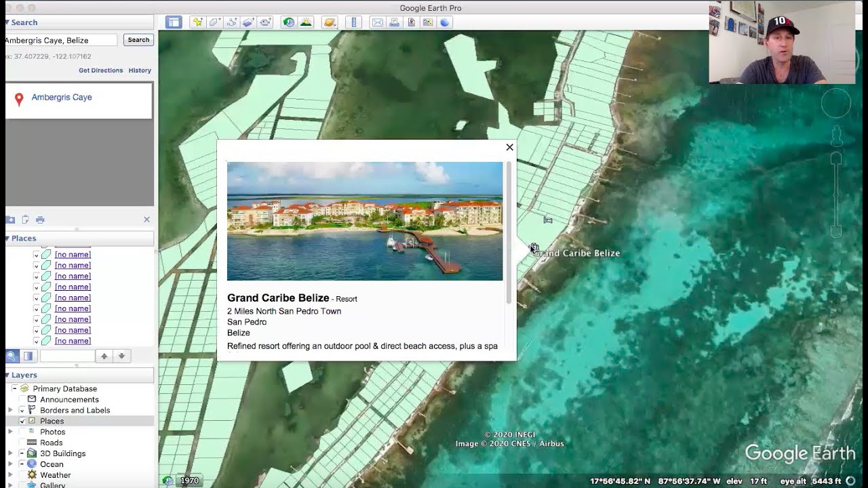Select the Primary Database label
The height and width of the screenshot is (488, 868).
coord(65,388)
